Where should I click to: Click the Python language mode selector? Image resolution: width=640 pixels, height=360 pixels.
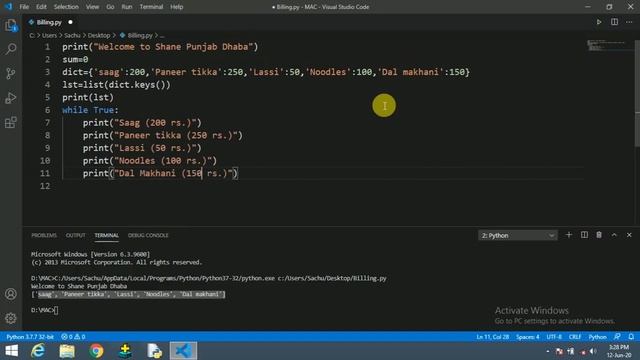point(598,337)
